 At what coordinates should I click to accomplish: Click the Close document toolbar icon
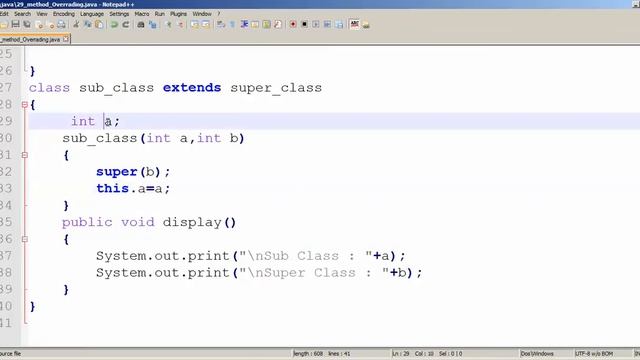pos(39,24)
